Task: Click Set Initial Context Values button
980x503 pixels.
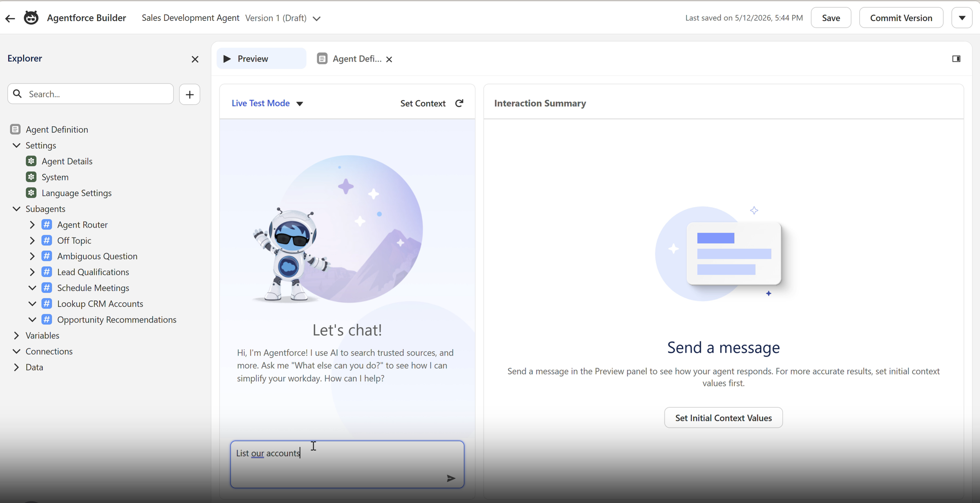Action: point(723,418)
